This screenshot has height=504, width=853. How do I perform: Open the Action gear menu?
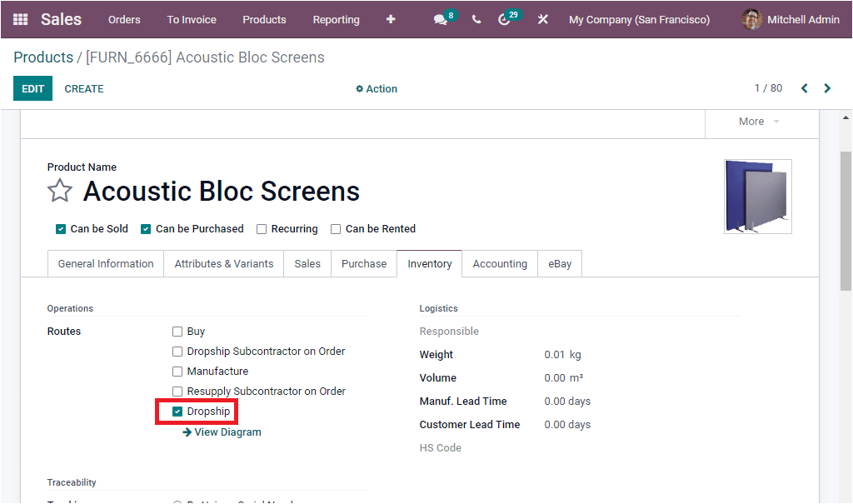(x=376, y=88)
